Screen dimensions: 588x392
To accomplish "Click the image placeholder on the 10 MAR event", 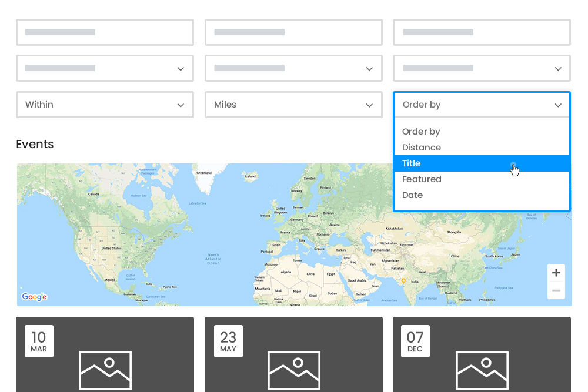I will coord(105,370).
